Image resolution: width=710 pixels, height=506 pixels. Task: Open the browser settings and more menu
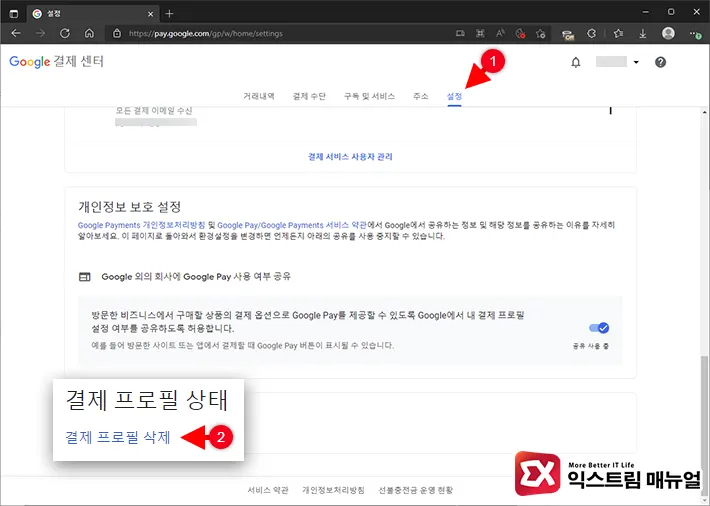[695, 34]
